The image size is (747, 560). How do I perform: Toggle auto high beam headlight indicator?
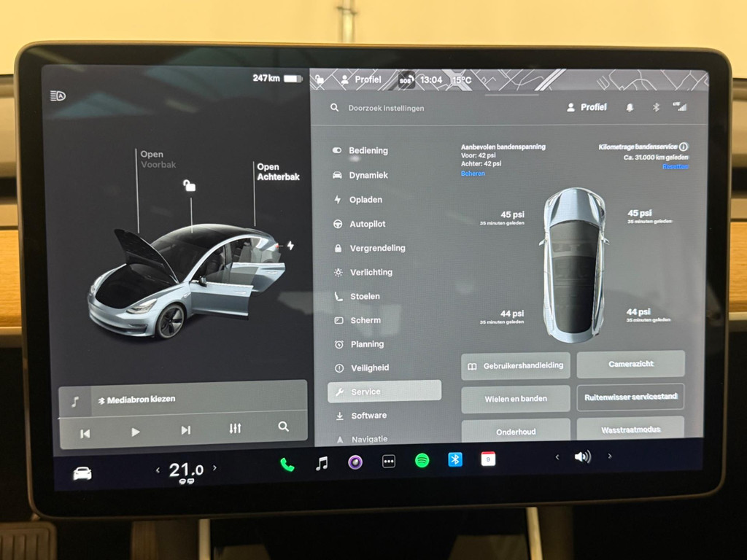pyautogui.click(x=58, y=96)
